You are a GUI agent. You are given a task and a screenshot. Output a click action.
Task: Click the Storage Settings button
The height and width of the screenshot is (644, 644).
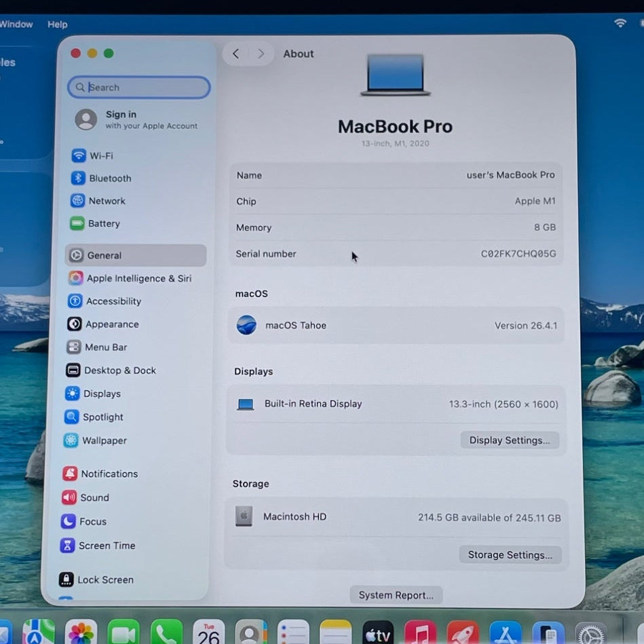(510, 555)
